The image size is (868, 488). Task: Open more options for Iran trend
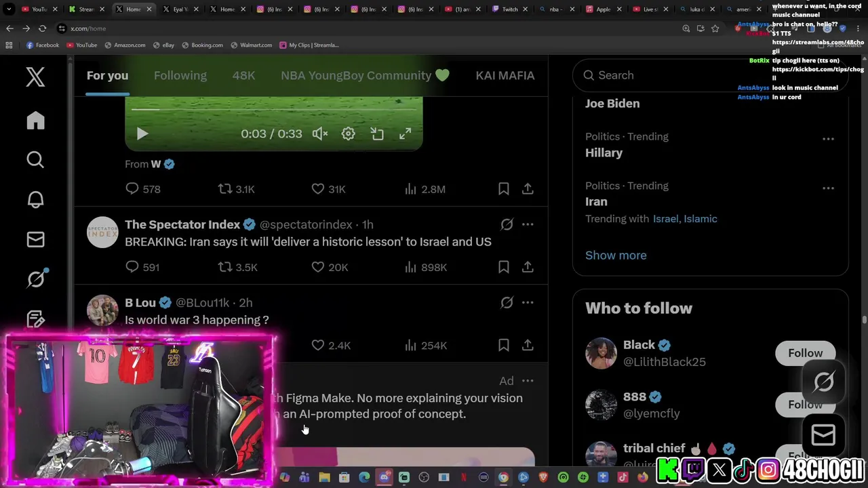click(x=828, y=188)
